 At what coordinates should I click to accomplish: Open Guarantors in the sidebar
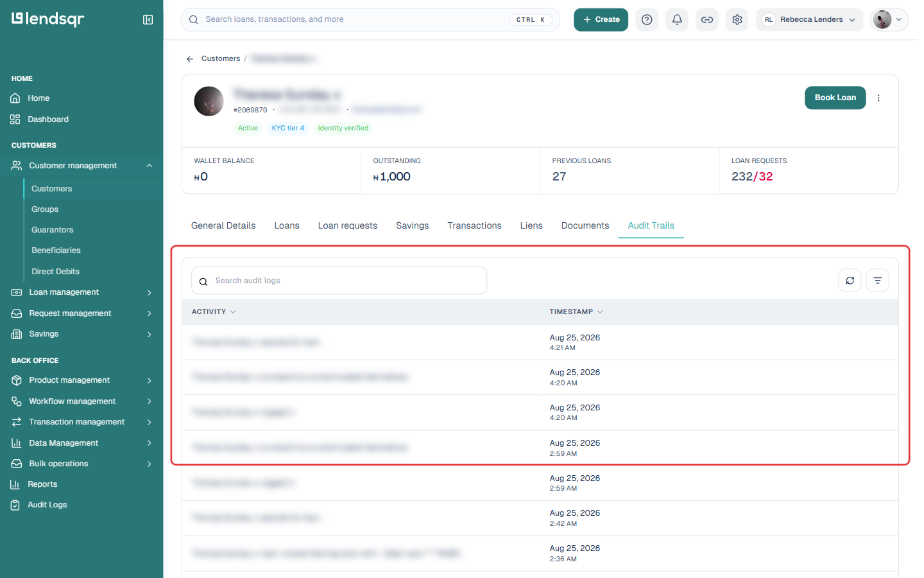coord(53,230)
